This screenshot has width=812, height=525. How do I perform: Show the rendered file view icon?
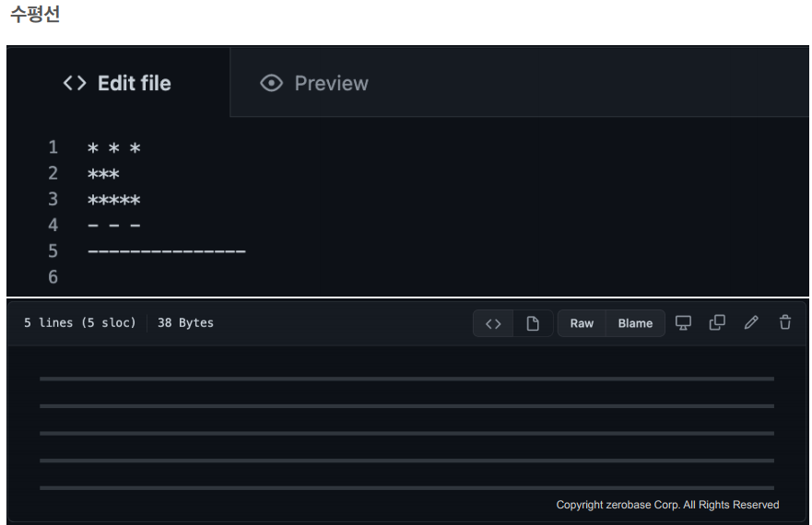[x=533, y=323]
